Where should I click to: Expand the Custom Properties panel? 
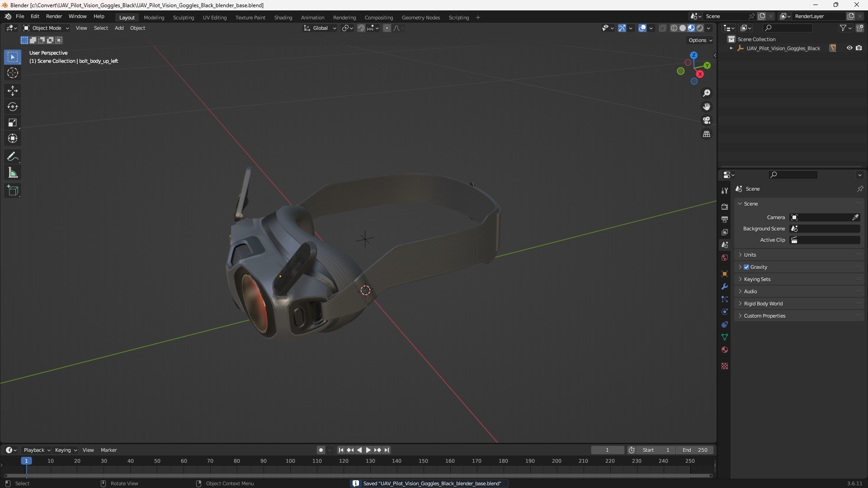click(799, 316)
